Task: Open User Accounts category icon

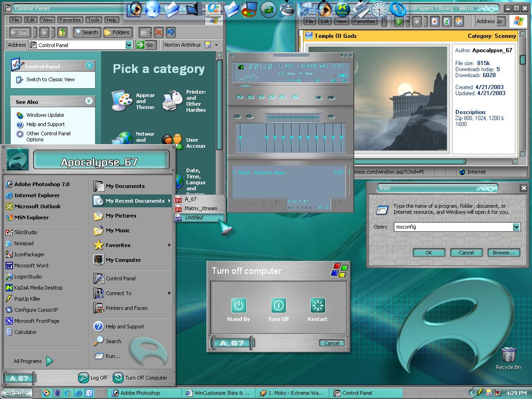Action: click(x=172, y=141)
